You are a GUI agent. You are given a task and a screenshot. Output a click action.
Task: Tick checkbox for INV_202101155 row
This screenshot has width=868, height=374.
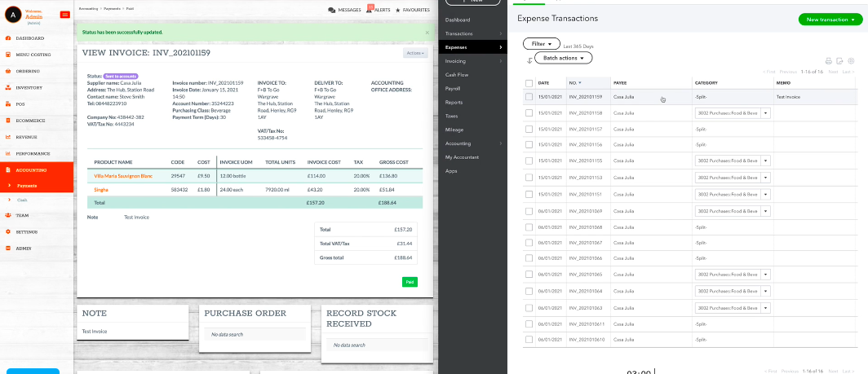pos(529,161)
